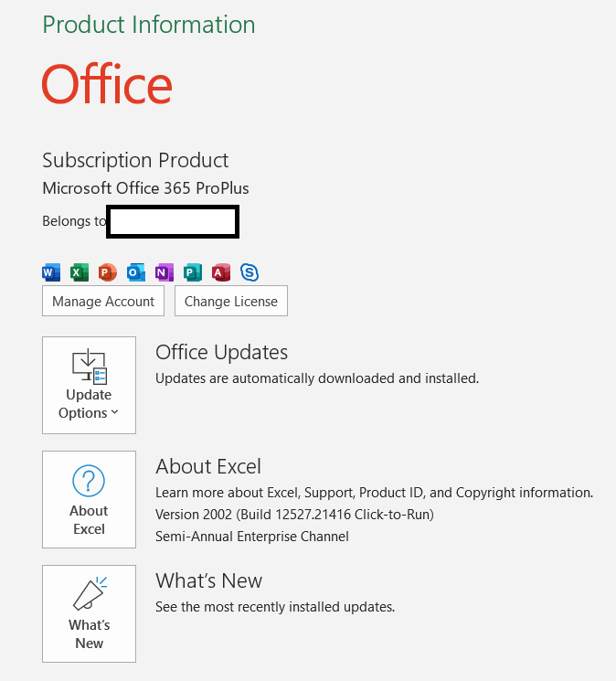Click the About Excel section heading
The image size is (616, 681).
click(x=208, y=466)
